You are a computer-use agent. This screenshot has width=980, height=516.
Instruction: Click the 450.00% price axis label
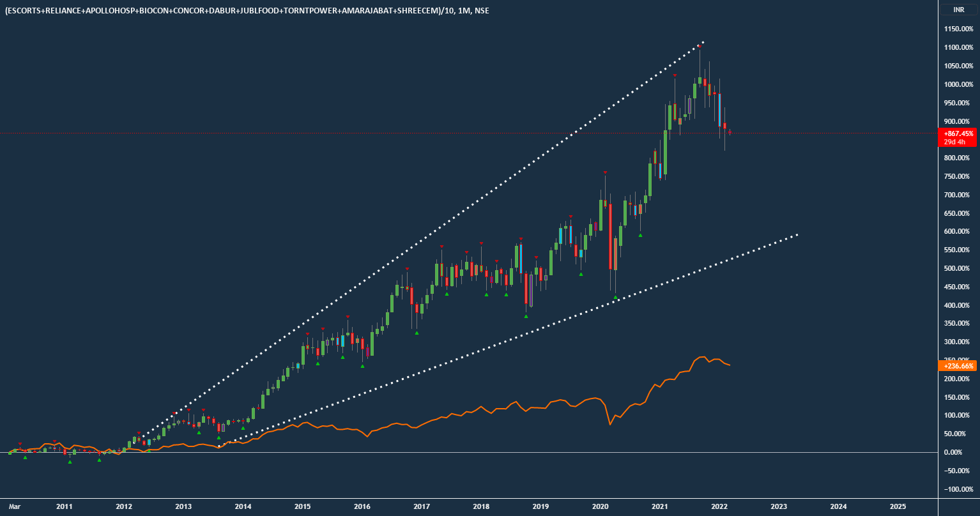click(958, 287)
